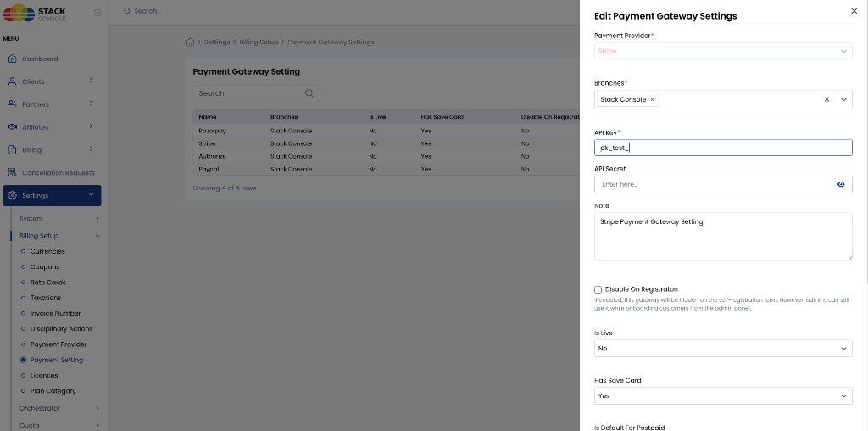
Task: Click the Stripe row name
Action: (x=207, y=143)
